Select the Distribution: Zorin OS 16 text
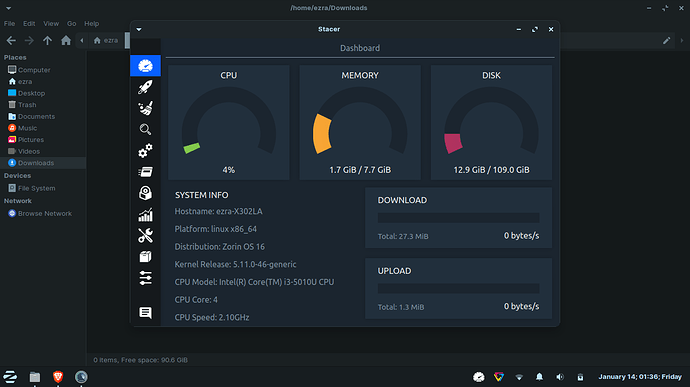This screenshot has height=387, width=690. [220, 247]
